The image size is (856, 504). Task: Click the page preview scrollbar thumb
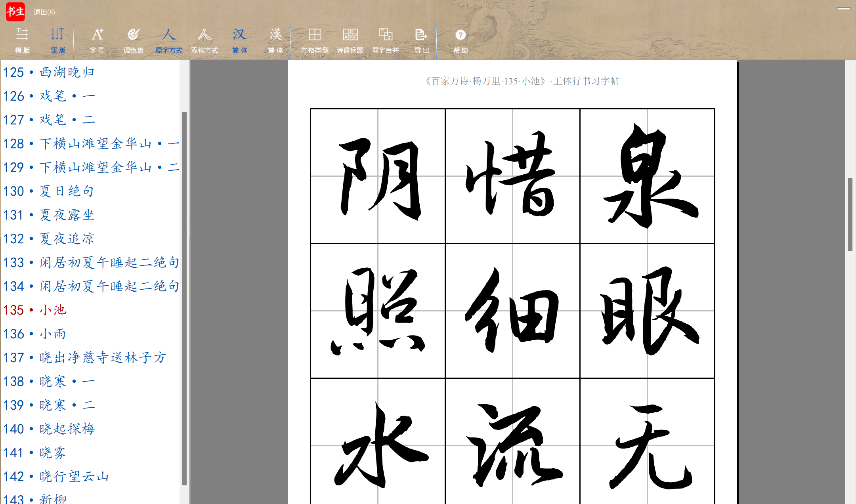point(850,214)
